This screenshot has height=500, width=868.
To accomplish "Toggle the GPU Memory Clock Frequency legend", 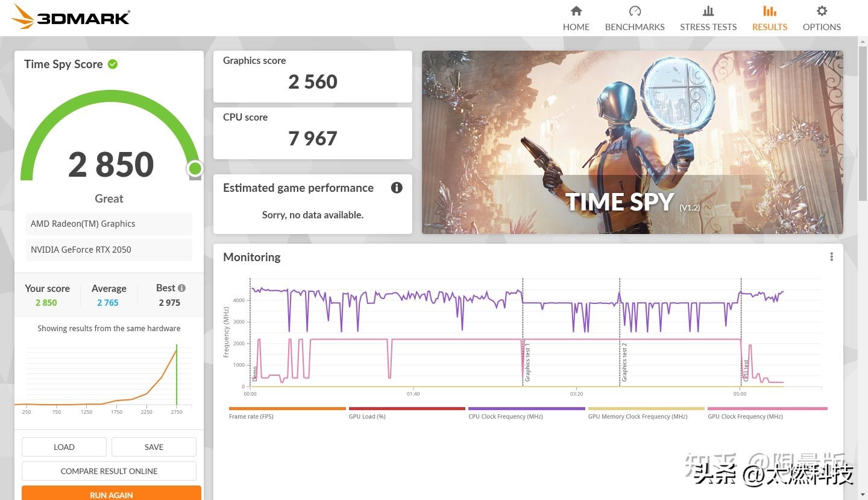I will (x=646, y=413).
